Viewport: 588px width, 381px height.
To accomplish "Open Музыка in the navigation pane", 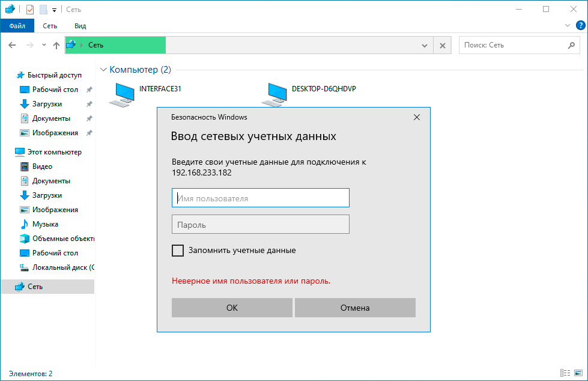I will coord(45,224).
